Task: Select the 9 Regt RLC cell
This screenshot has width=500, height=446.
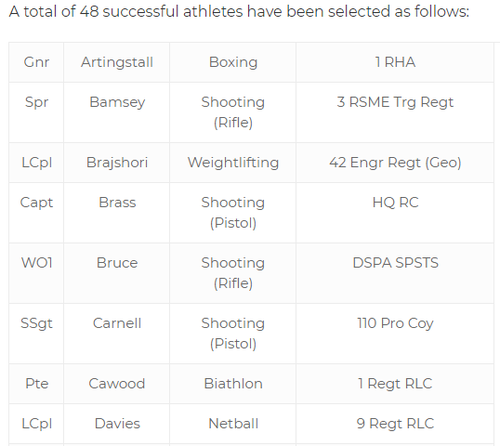Action: point(395,424)
